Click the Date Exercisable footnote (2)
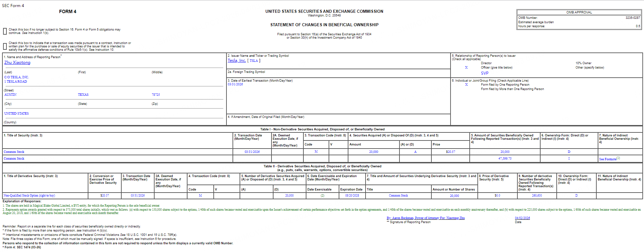The image size is (644, 252). [322, 196]
